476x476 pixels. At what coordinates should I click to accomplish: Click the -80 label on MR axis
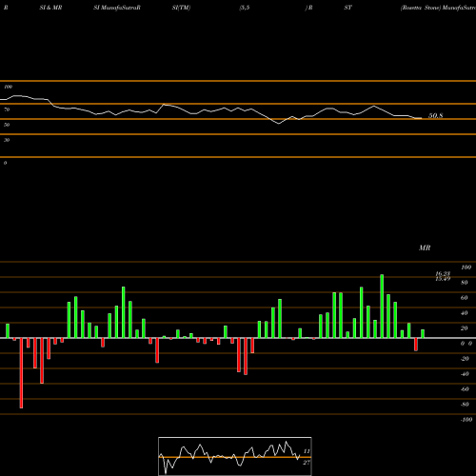click(x=465, y=405)
